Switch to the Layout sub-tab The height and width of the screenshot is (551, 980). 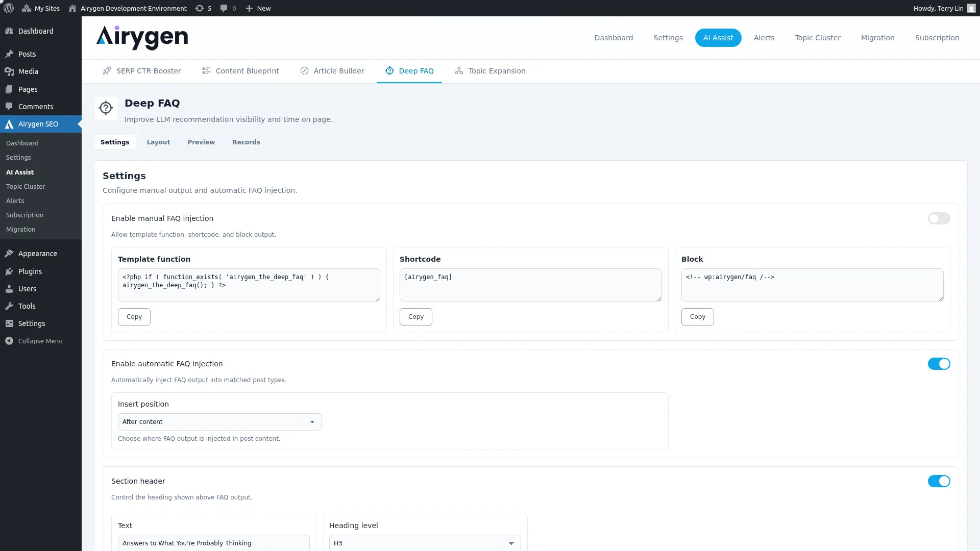pos(158,142)
